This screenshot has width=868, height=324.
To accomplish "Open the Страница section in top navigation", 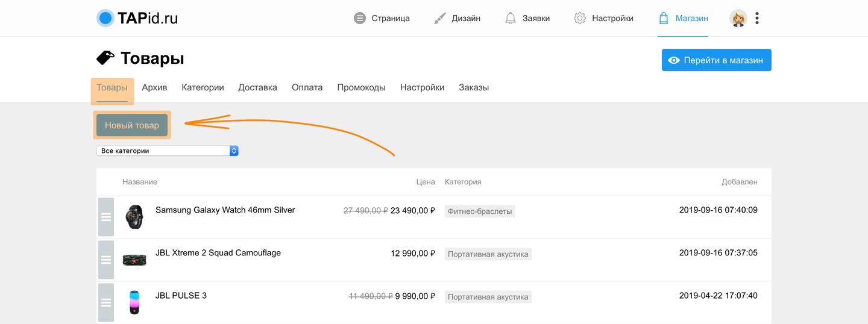I will pos(382,18).
